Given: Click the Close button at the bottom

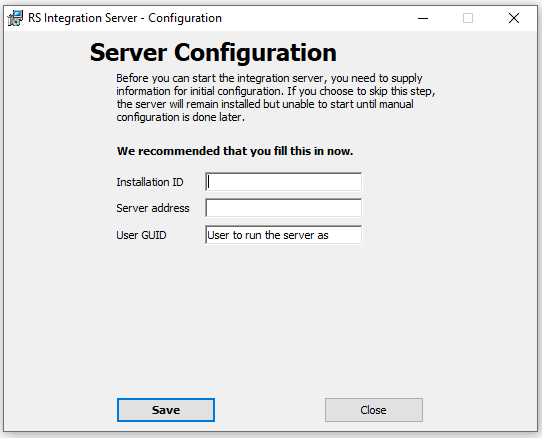Looking at the screenshot, I should tap(374, 410).
